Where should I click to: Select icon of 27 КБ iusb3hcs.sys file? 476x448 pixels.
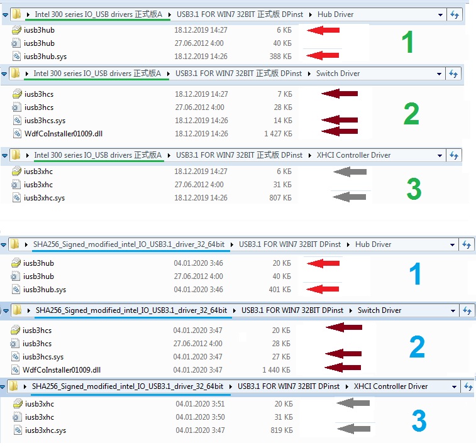[15, 357]
